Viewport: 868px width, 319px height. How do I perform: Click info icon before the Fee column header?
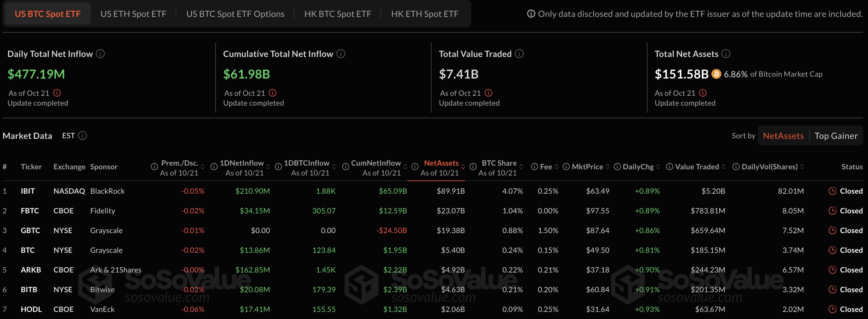click(534, 167)
